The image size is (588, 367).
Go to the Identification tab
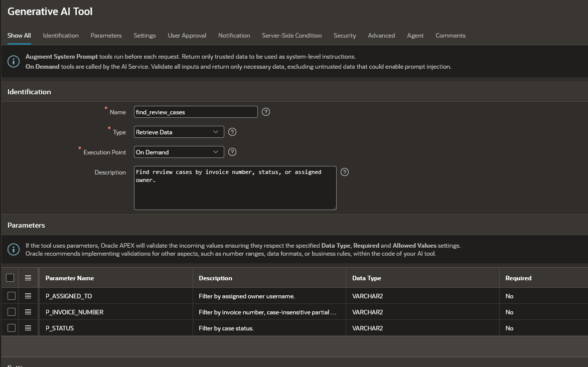61,35
